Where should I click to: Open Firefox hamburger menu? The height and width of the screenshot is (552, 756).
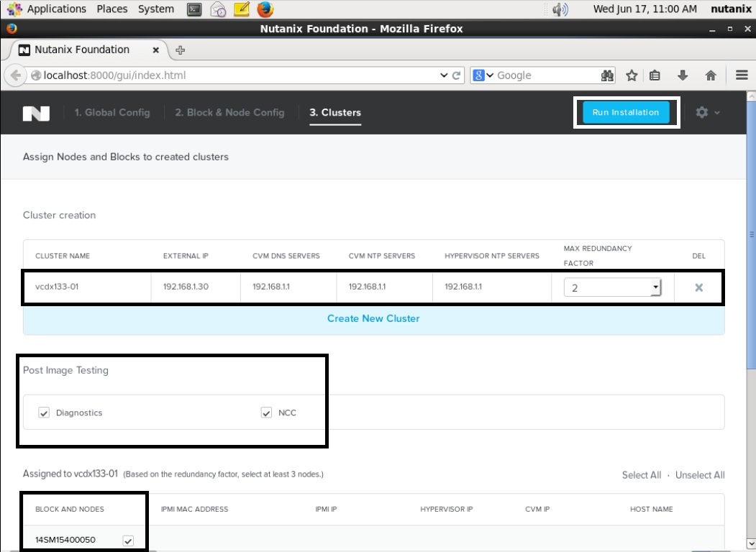point(742,75)
